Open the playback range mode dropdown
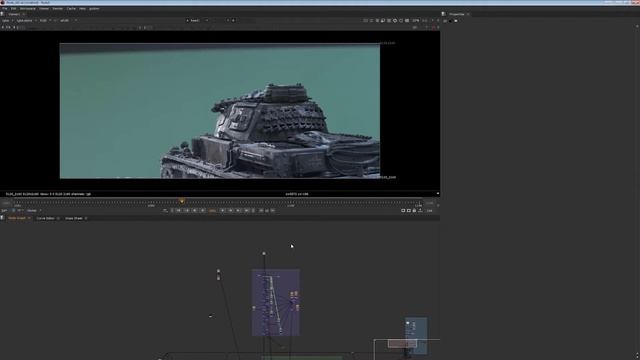The width and height of the screenshot is (640, 360). point(33,211)
